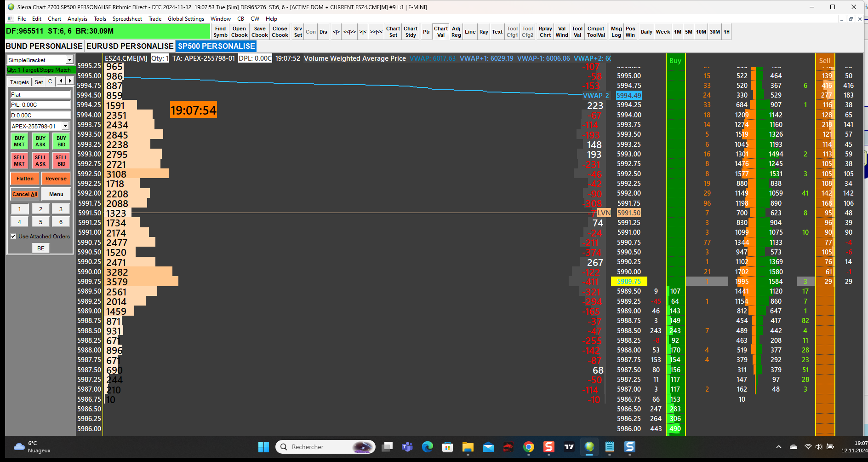
Task: Click the Flatten position button
Action: point(25,179)
